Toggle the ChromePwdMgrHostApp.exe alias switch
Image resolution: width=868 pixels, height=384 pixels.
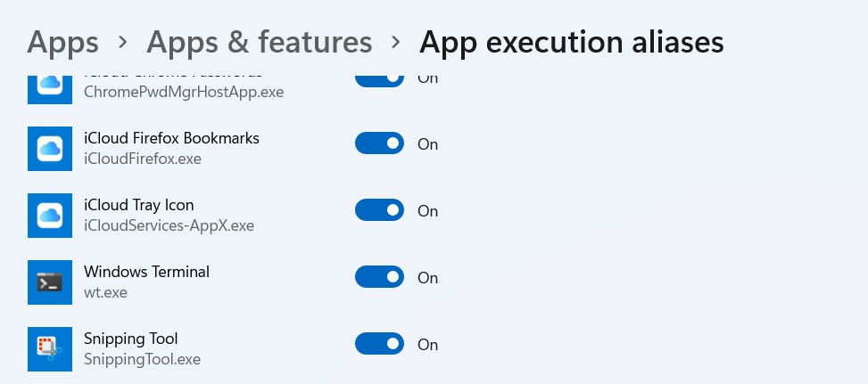379,78
